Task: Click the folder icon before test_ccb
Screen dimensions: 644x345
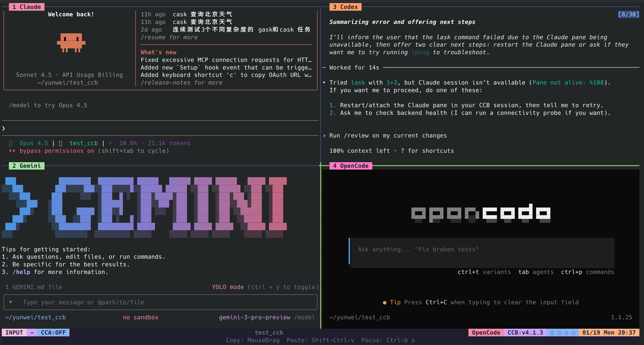Action: pos(61,143)
